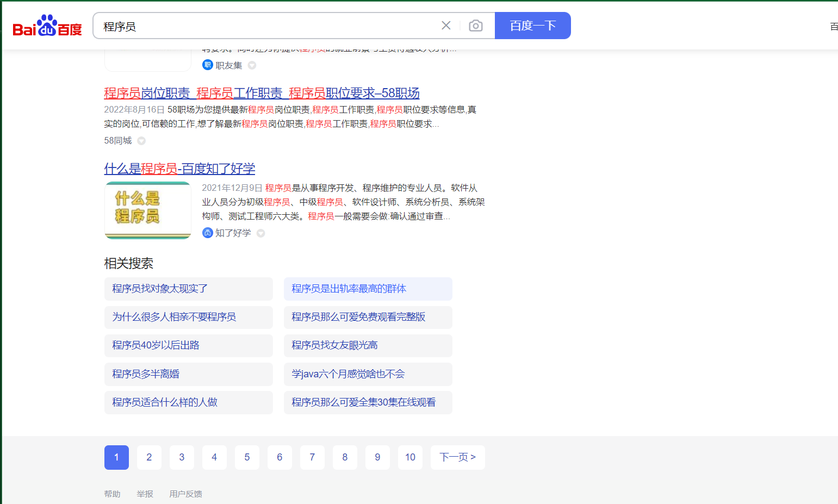Select related search 程序员找对象太现实了
The width and height of the screenshot is (838, 504).
click(189, 289)
